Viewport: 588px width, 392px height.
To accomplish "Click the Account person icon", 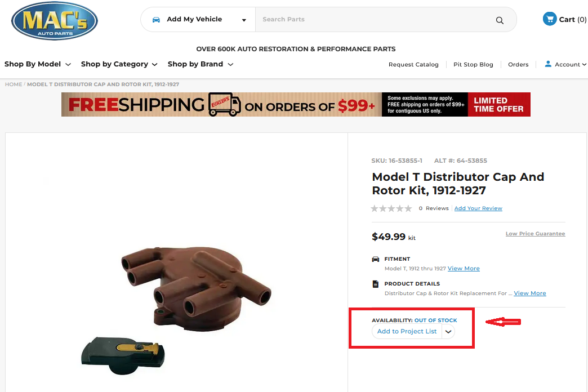I will 547,64.
